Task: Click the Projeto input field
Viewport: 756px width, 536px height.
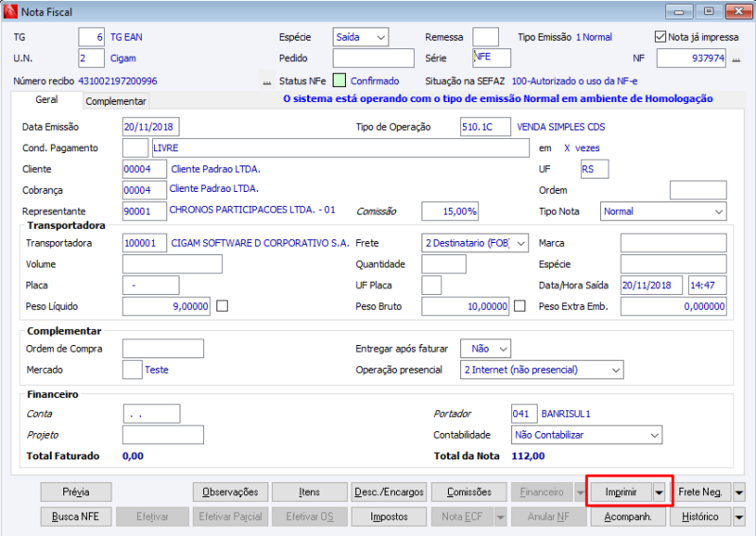Action: [x=163, y=435]
